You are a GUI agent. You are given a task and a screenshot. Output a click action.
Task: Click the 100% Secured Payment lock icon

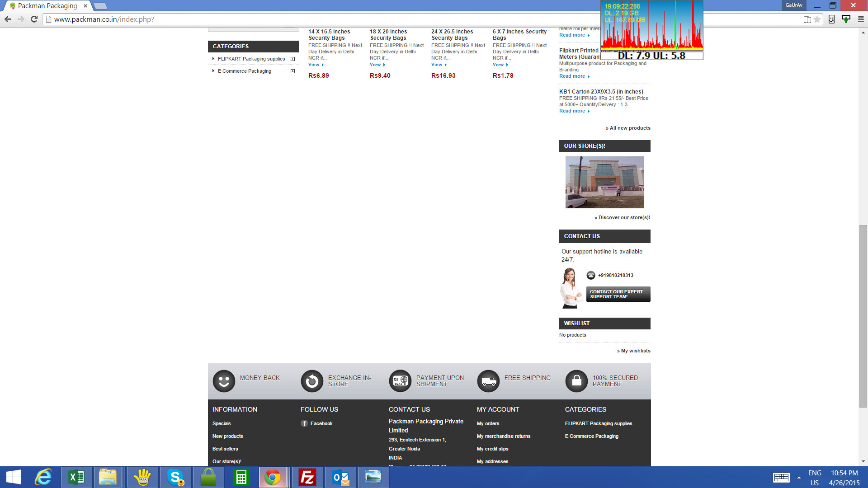(576, 381)
